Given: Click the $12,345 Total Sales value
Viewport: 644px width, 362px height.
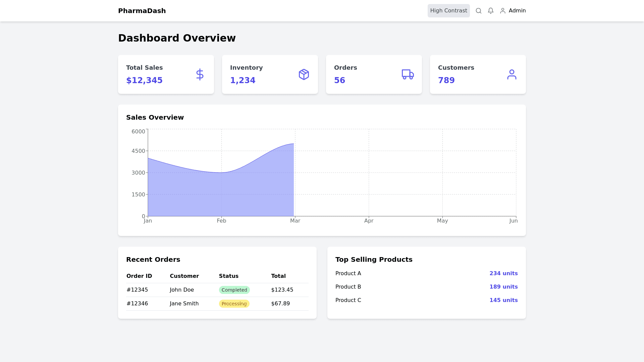Looking at the screenshot, I should pyautogui.click(x=144, y=80).
